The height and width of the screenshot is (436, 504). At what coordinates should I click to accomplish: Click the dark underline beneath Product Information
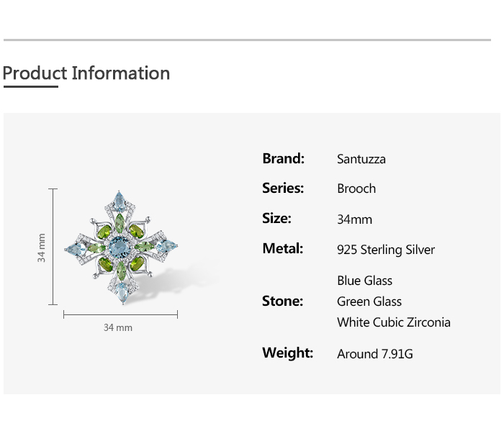click(30, 86)
